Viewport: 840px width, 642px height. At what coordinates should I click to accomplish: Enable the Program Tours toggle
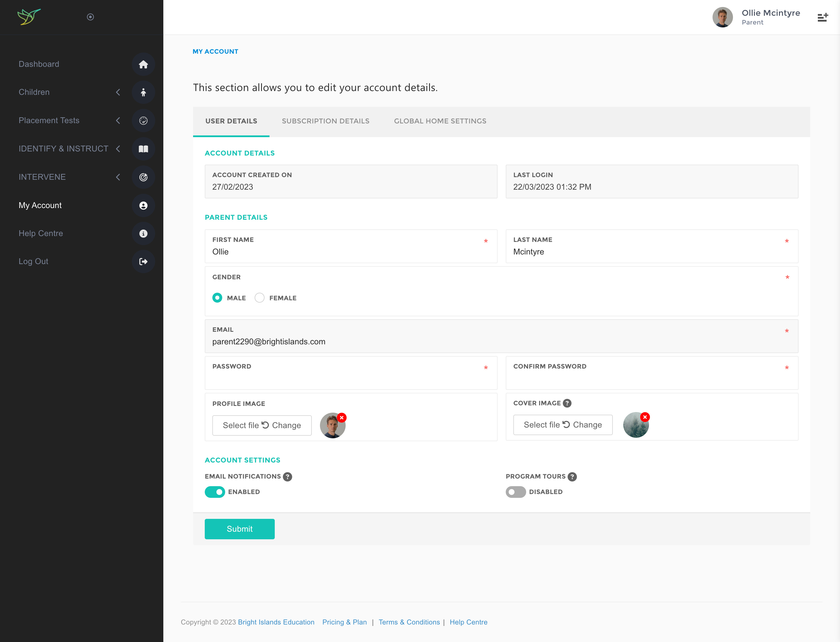tap(516, 492)
